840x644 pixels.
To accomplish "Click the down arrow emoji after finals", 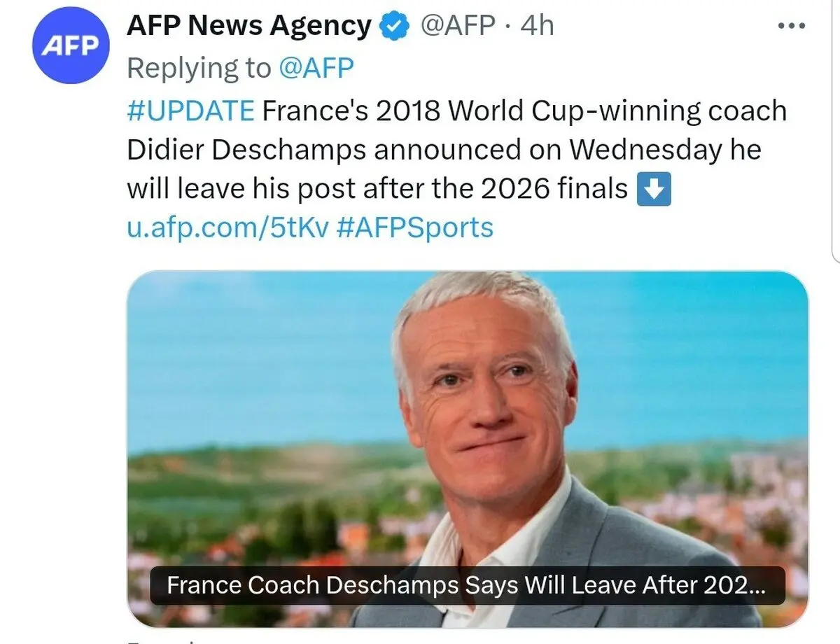I will 654,189.
